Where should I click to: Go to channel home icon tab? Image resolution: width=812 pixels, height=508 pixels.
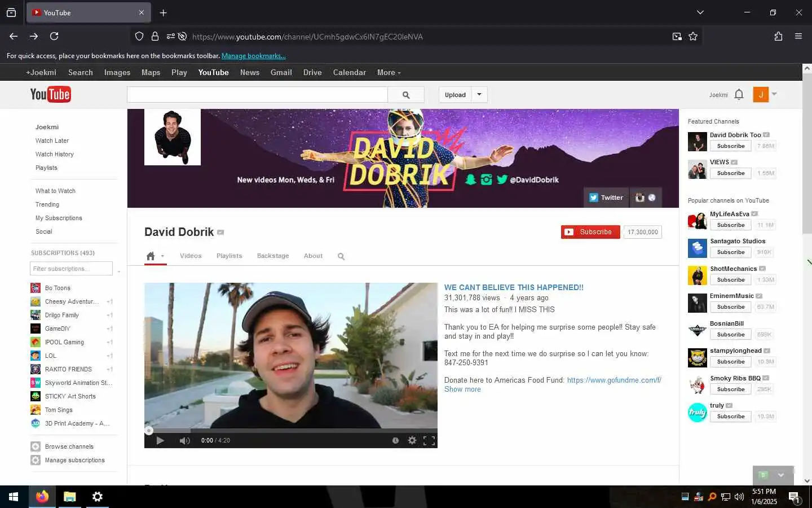(x=151, y=256)
